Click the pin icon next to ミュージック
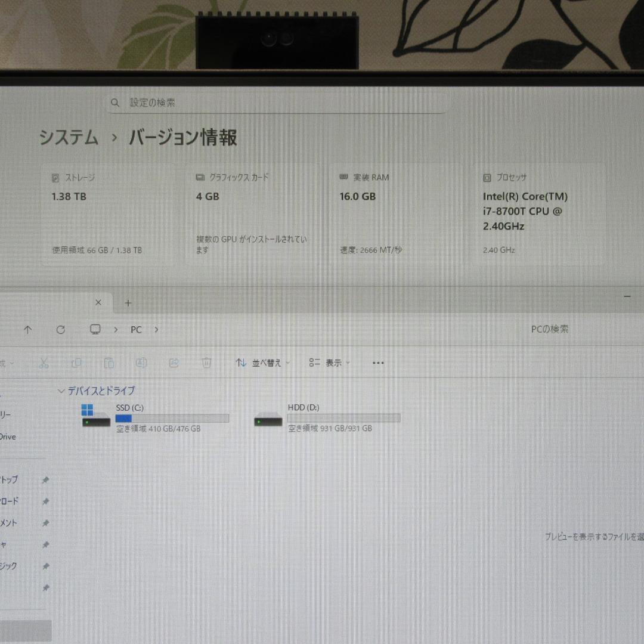The width and height of the screenshot is (644, 644). coord(46,566)
